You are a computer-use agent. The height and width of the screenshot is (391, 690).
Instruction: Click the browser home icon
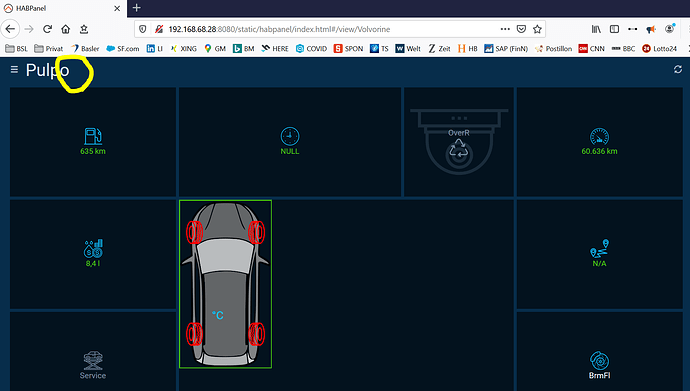tap(66, 29)
